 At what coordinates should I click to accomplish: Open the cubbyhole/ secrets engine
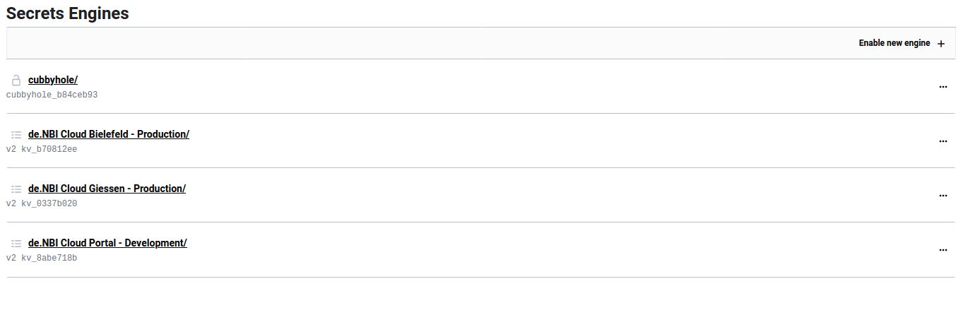click(x=53, y=80)
